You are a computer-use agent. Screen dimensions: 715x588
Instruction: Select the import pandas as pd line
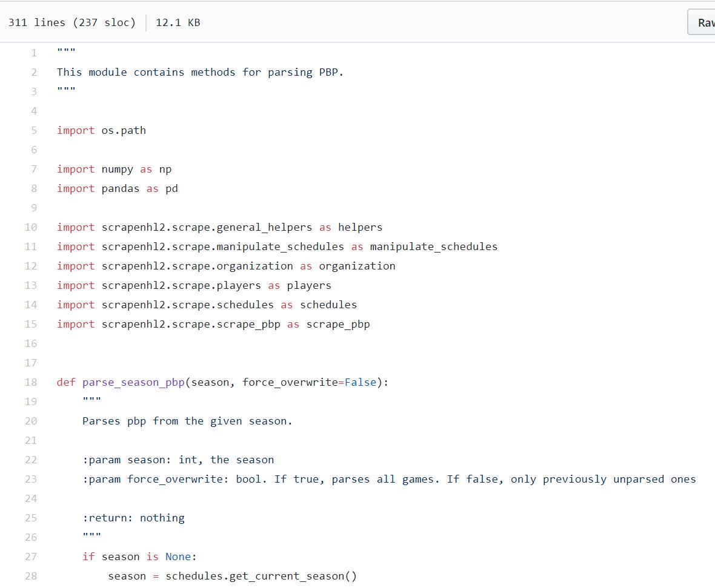point(117,188)
